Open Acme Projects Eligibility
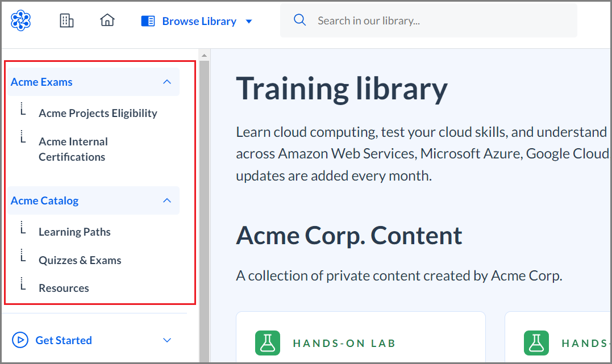 [x=98, y=113]
